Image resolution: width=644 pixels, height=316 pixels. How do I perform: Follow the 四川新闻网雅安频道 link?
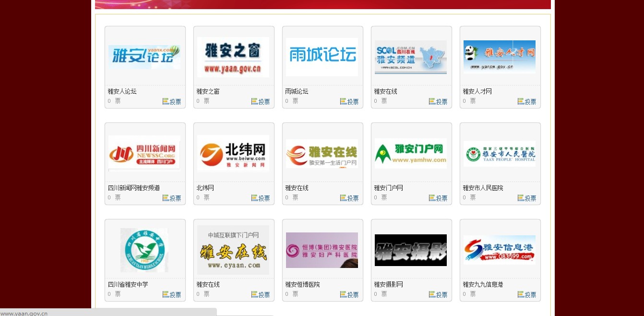(x=134, y=188)
